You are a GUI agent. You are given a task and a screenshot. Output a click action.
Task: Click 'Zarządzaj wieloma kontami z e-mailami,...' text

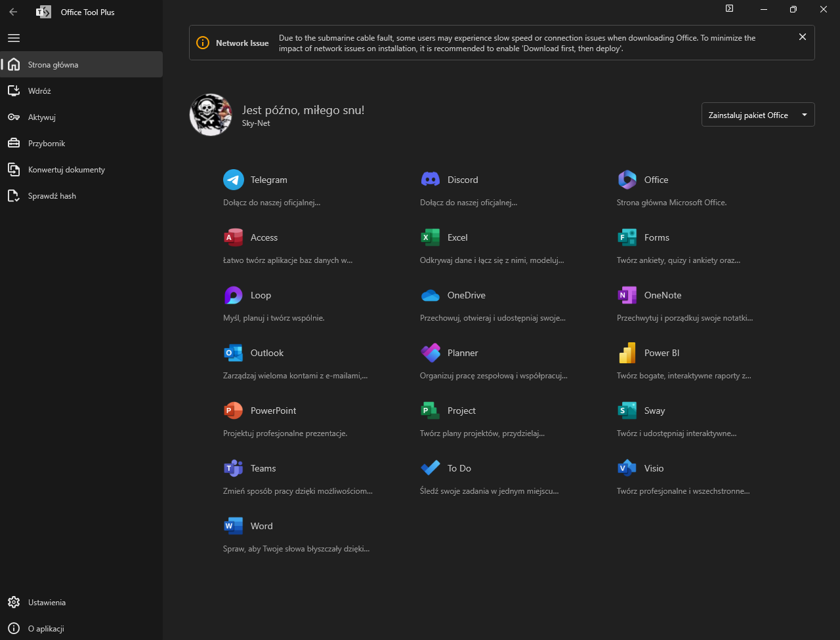295,376
